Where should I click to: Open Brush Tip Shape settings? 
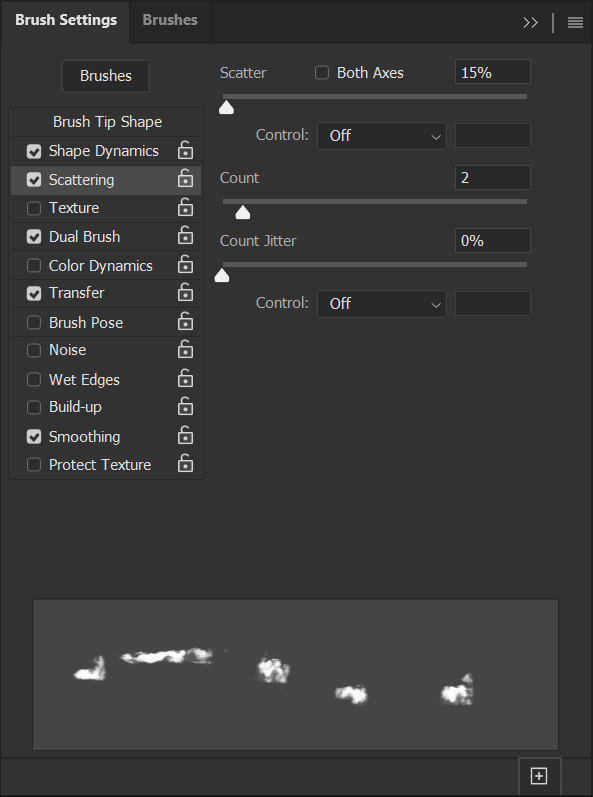pyautogui.click(x=107, y=122)
